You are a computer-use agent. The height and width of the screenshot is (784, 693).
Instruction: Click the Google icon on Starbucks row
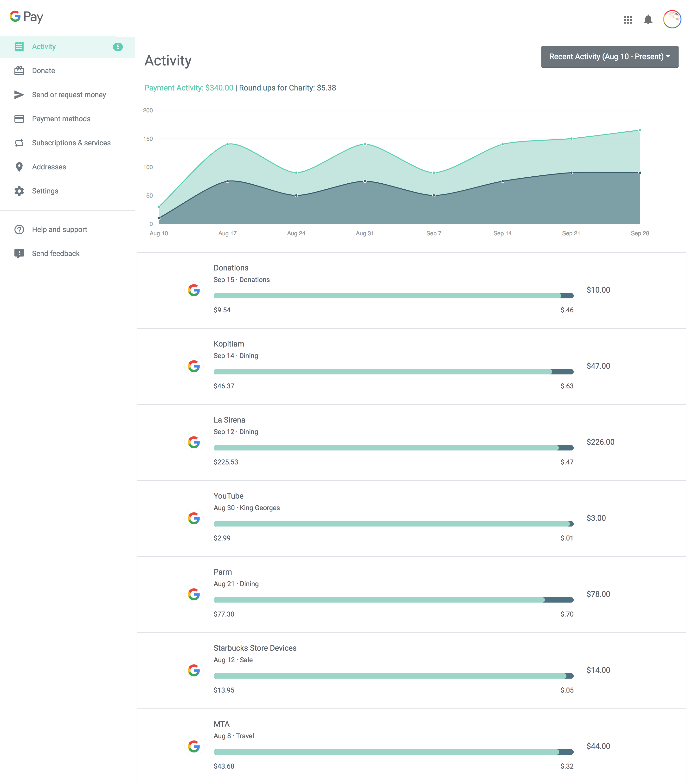point(194,670)
